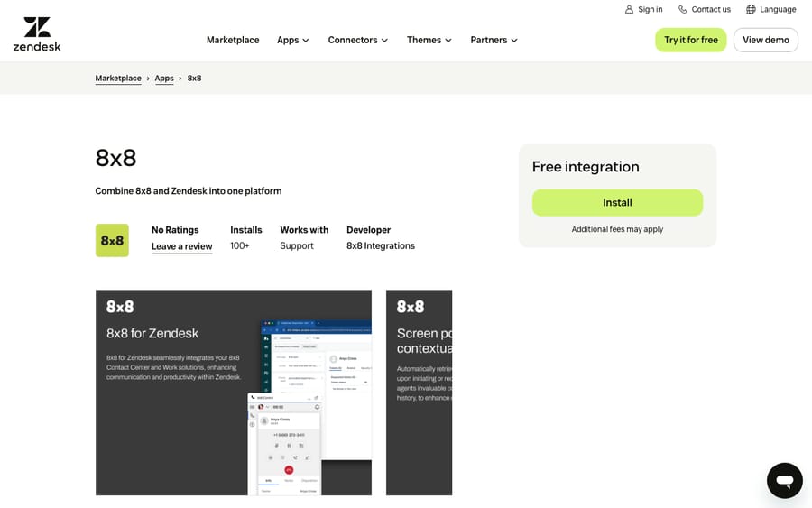Click the Contact us phone icon

(x=683, y=9)
